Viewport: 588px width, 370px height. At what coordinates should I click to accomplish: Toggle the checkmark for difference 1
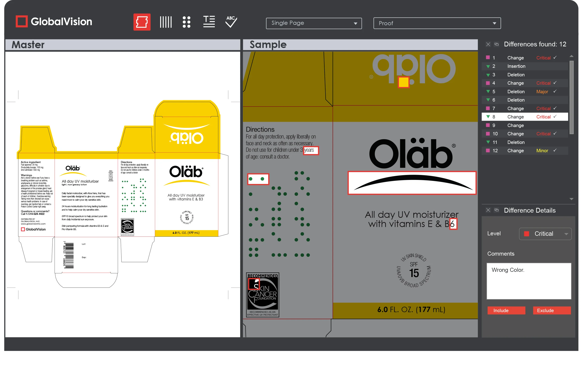point(555,58)
